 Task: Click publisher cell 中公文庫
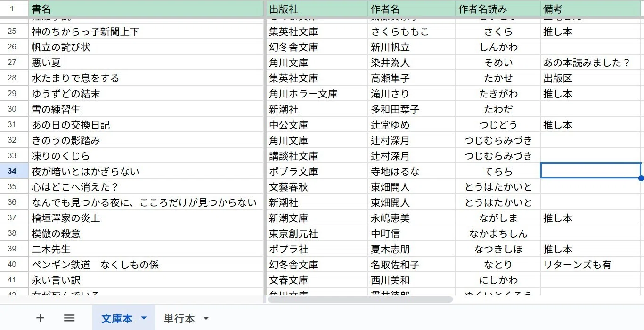point(317,125)
